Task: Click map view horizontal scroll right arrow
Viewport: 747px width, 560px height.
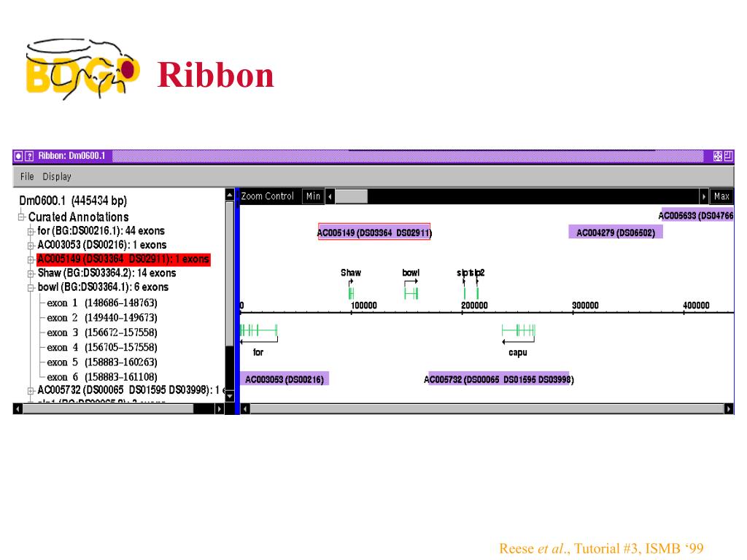Action: [729, 408]
